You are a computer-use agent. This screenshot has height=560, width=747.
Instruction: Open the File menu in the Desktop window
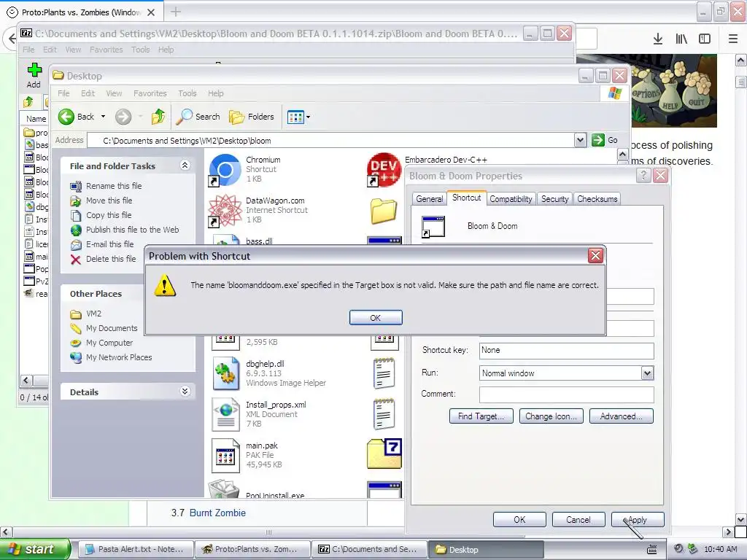tap(63, 93)
